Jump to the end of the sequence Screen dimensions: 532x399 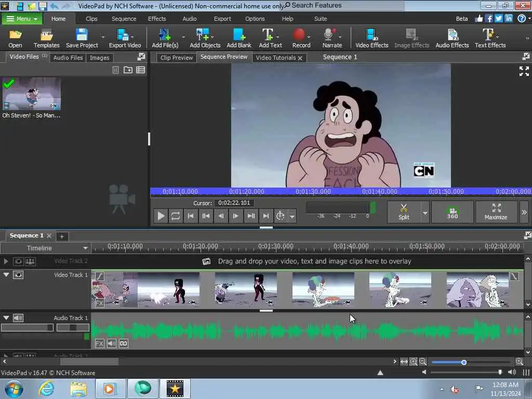[x=265, y=216]
